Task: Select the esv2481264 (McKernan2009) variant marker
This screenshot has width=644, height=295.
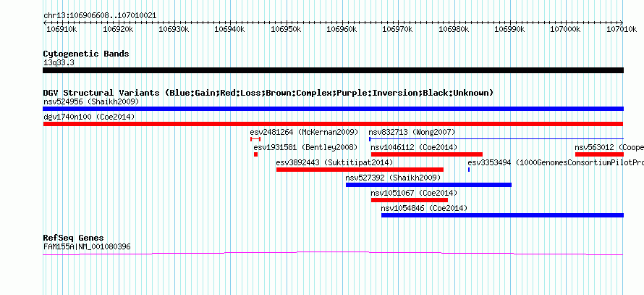Action: pos(255,139)
